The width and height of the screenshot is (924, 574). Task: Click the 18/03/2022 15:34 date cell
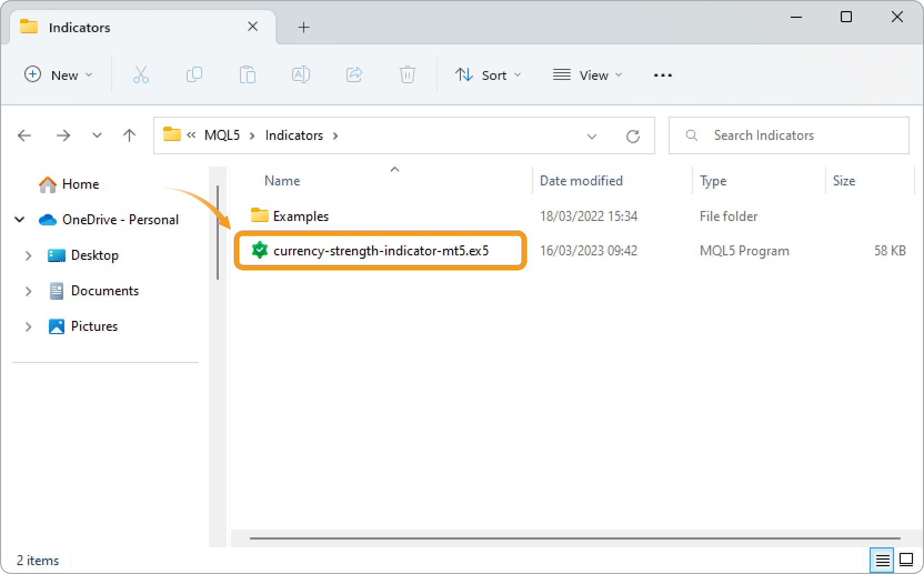pyautogui.click(x=589, y=216)
